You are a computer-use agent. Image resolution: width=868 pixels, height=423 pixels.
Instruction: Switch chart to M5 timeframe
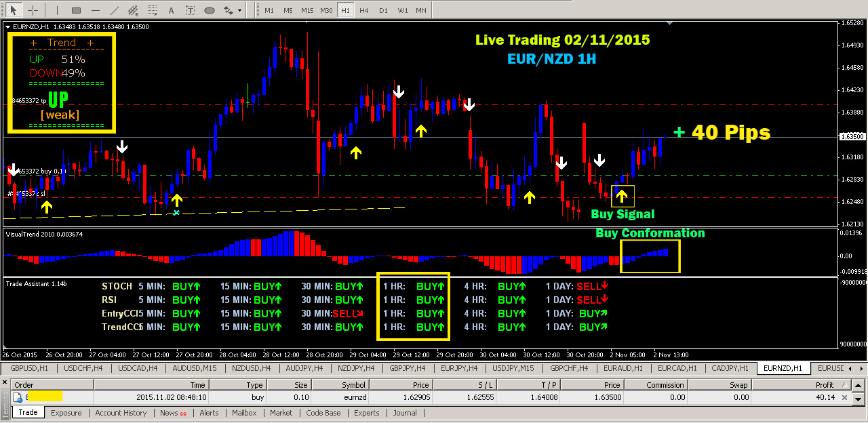[288, 10]
